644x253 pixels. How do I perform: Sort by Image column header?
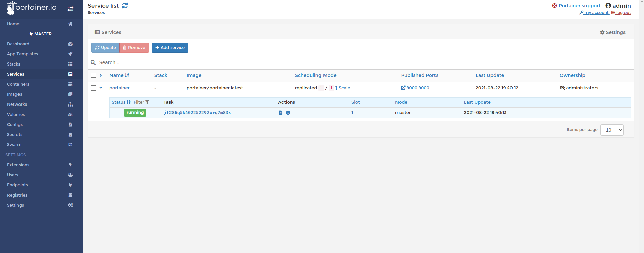point(194,75)
